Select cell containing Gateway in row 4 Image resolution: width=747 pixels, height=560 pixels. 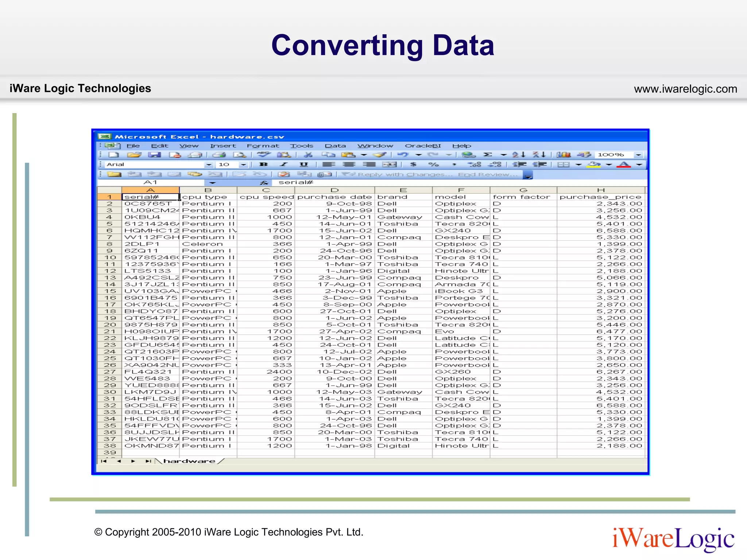[x=403, y=217]
